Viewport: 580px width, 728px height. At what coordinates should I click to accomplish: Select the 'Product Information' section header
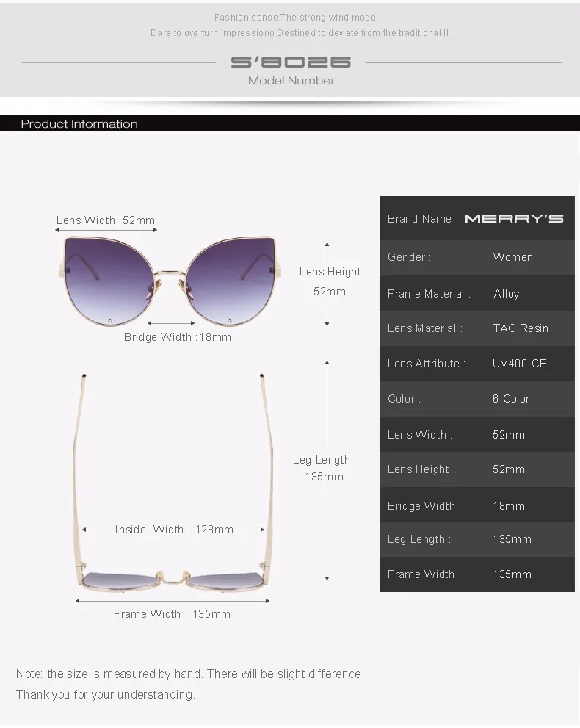[79, 124]
